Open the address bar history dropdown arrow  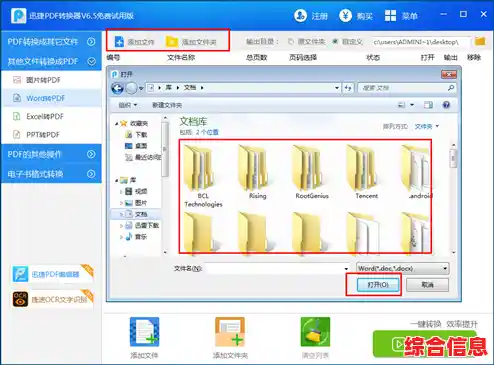(337, 88)
